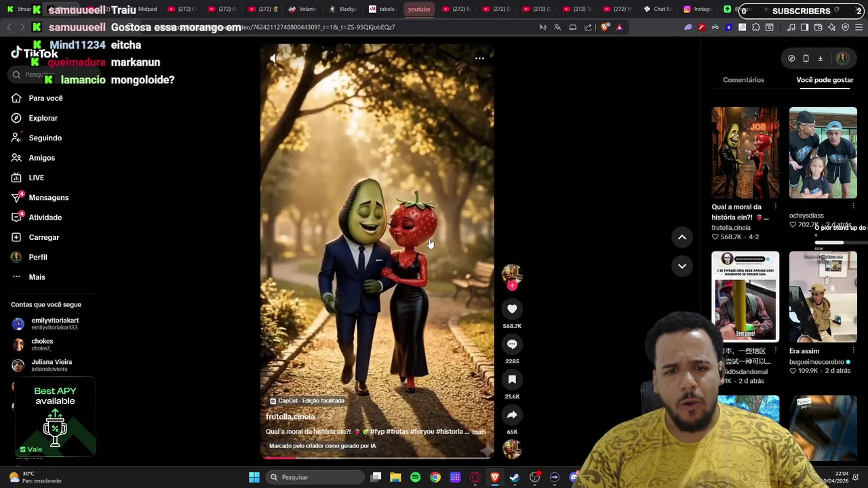Click the Windows taskbar Pesquisar search box

point(315,477)
